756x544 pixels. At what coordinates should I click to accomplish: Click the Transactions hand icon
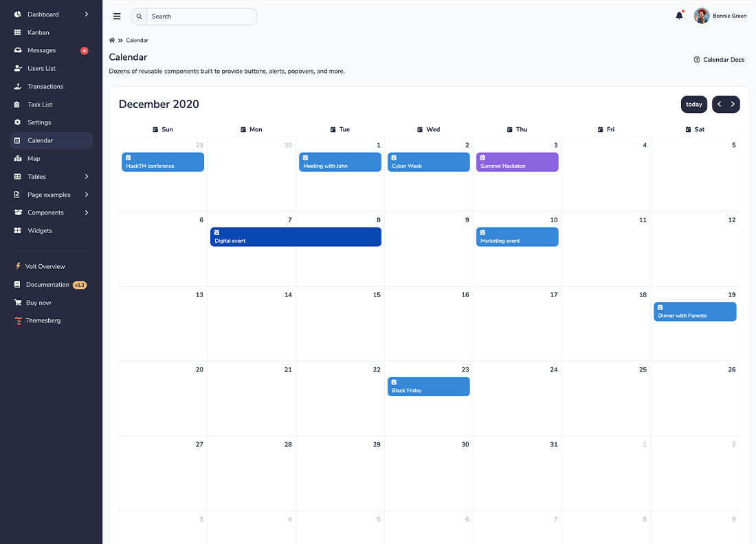pos(18,87)
